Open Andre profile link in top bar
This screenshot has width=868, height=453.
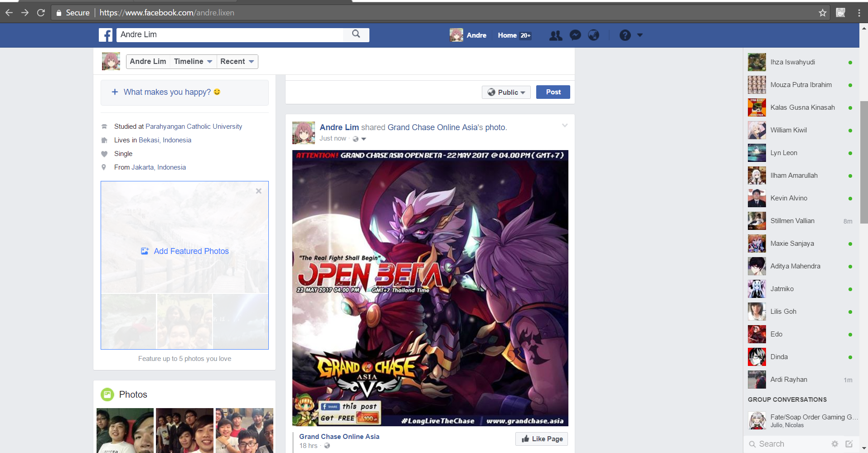click(468, 35)
